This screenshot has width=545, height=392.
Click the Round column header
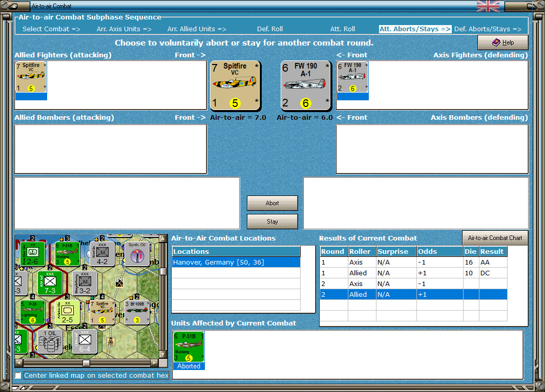(x=333, y=251)
